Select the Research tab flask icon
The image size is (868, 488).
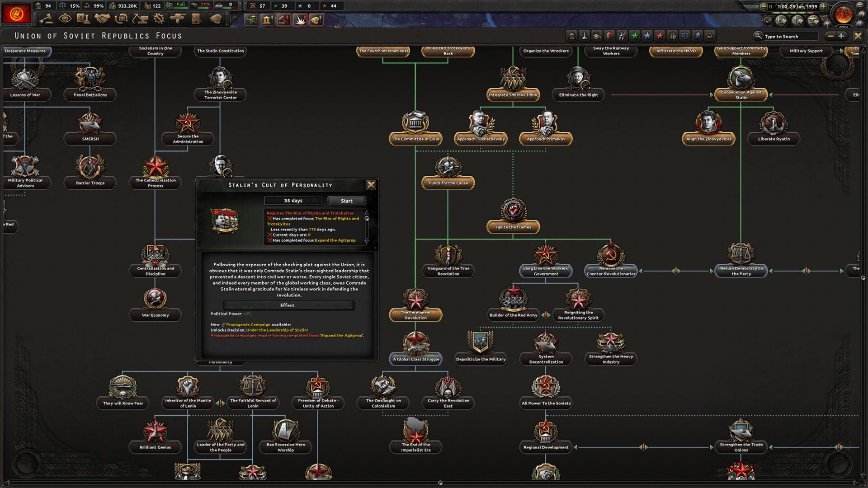[84, 19]
